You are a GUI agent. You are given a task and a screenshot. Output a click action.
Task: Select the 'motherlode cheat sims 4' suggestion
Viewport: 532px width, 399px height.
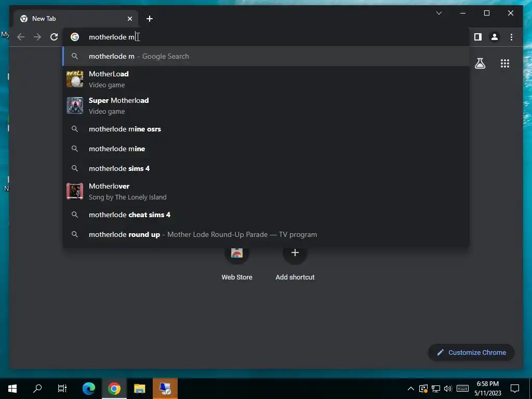pos(267,215)
